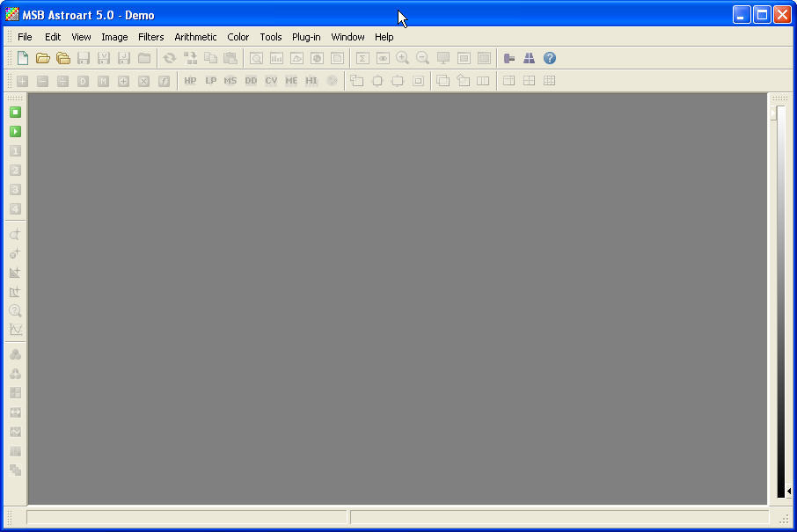Click the black arrow at slider bottom

(x=788, y=492)
